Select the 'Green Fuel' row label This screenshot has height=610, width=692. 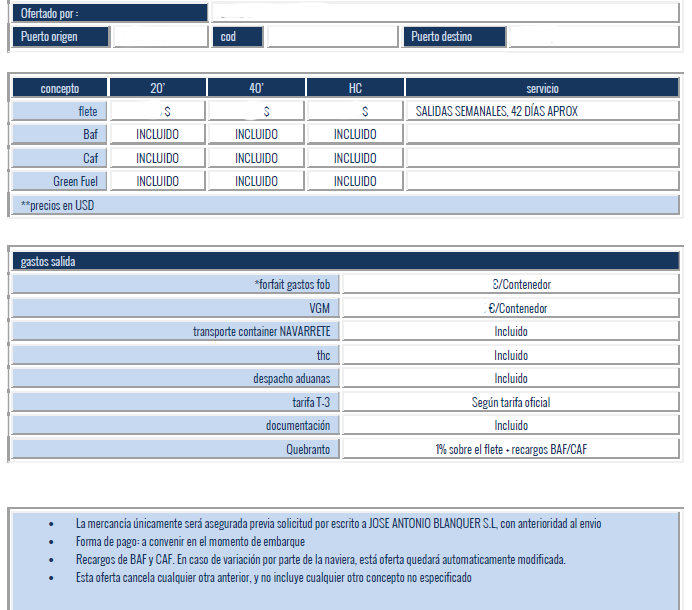click(x=60, y=181)
